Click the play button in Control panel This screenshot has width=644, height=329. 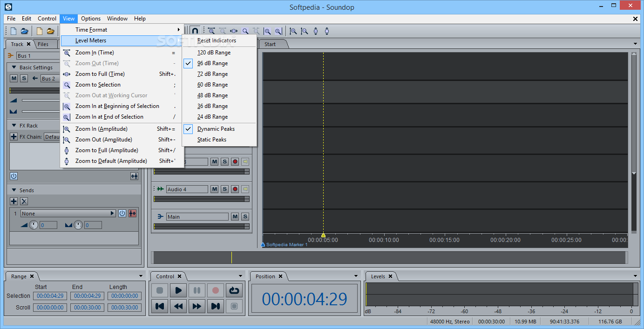click(178, 290)
